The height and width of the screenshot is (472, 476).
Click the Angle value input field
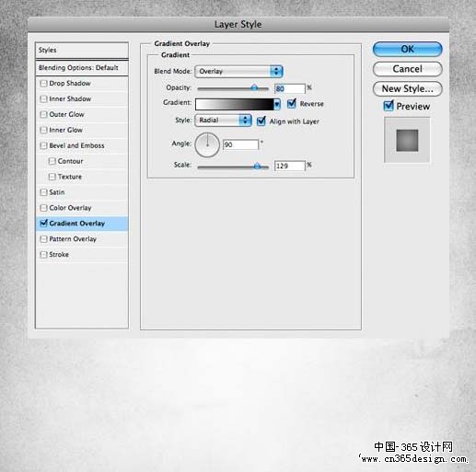pyautogui.click(x=240, y=144)
